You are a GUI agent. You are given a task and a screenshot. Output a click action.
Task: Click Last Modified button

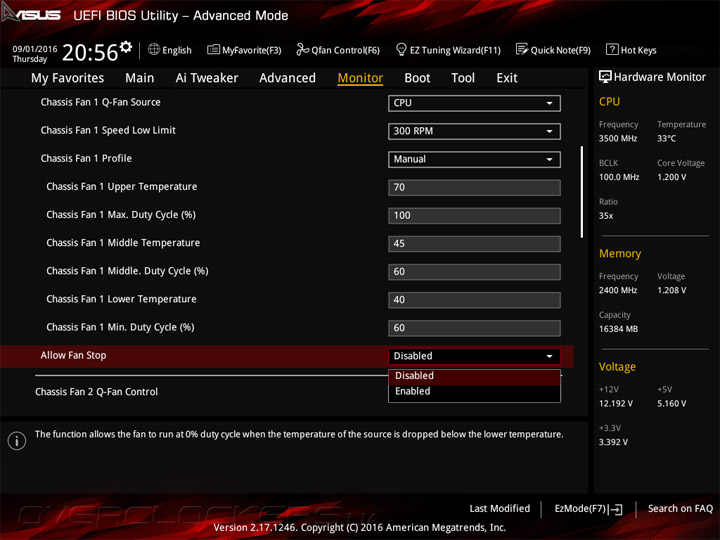(x=500, y=509)
